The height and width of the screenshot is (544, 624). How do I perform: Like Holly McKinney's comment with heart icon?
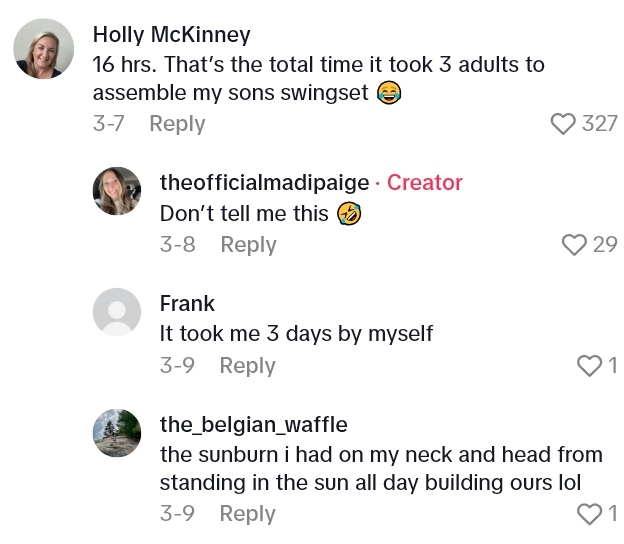564,124
